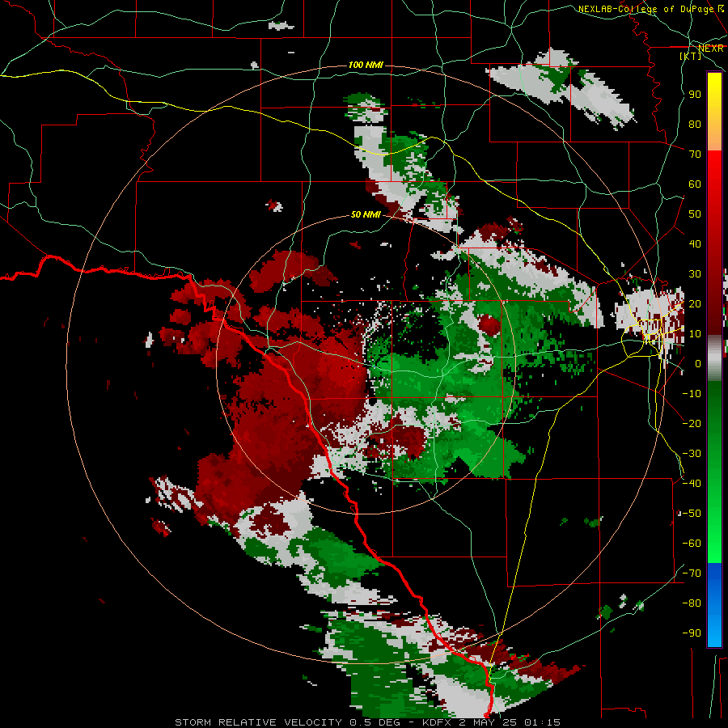Click the -80 velocity scale label
Image resolution: width=728 pixels, height=728 pixels.
[x=692, y=603]
